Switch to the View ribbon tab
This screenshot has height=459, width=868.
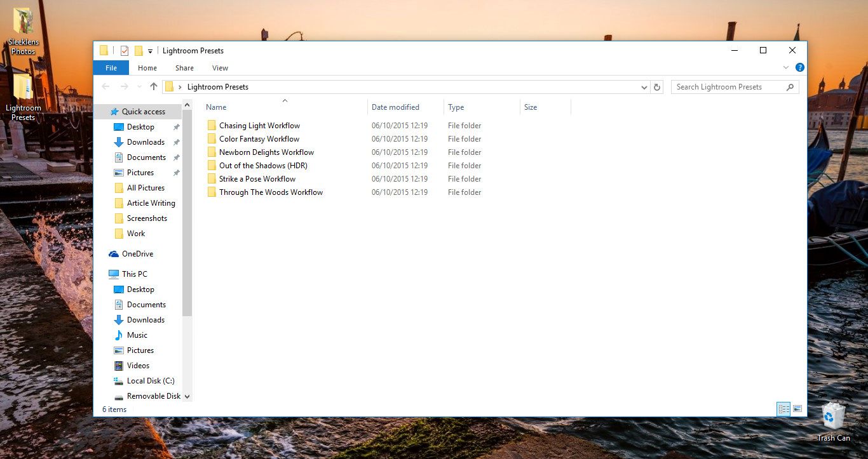(x=220, y=68)
